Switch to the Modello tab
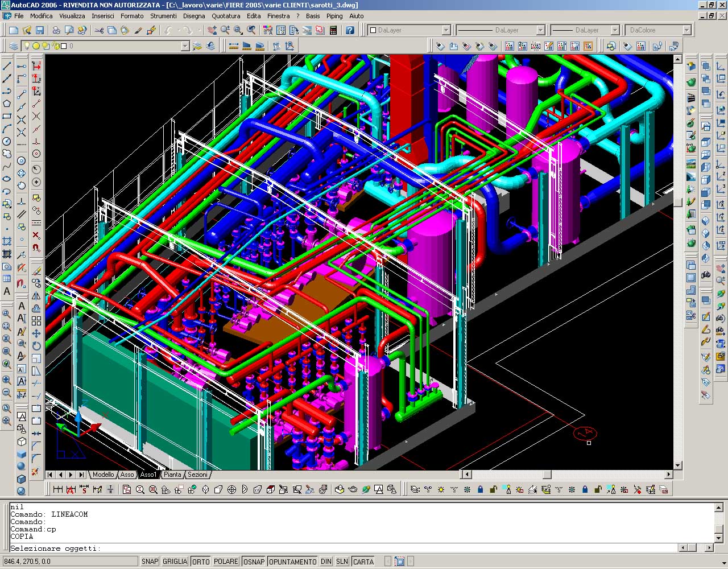 (x=103, y=475)
